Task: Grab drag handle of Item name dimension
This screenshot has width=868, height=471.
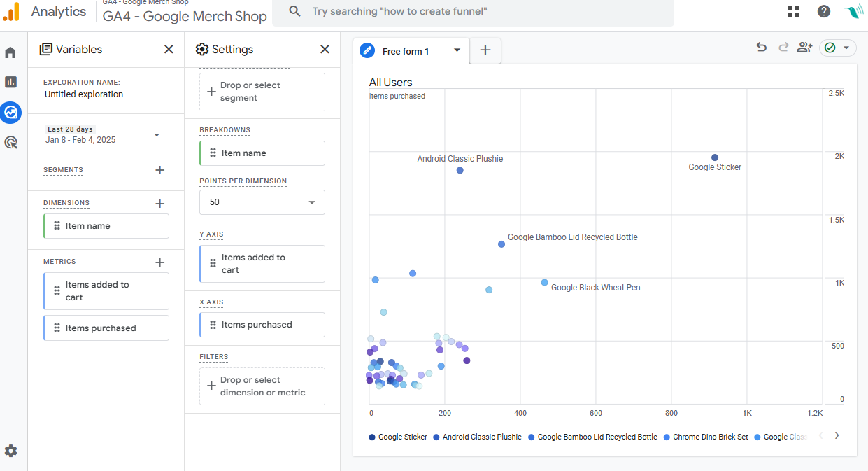Action: point(57,226)
